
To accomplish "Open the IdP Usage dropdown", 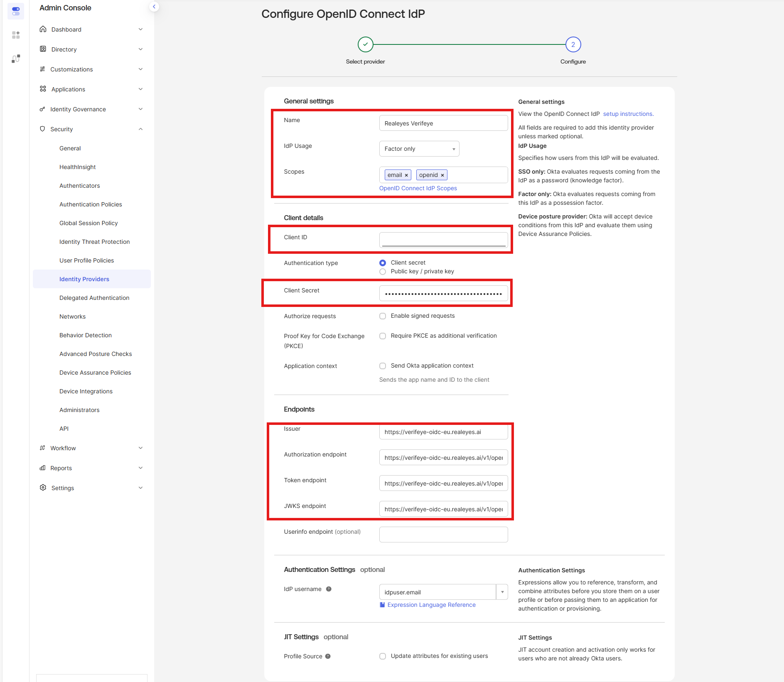I will click(x=419, y=149).
